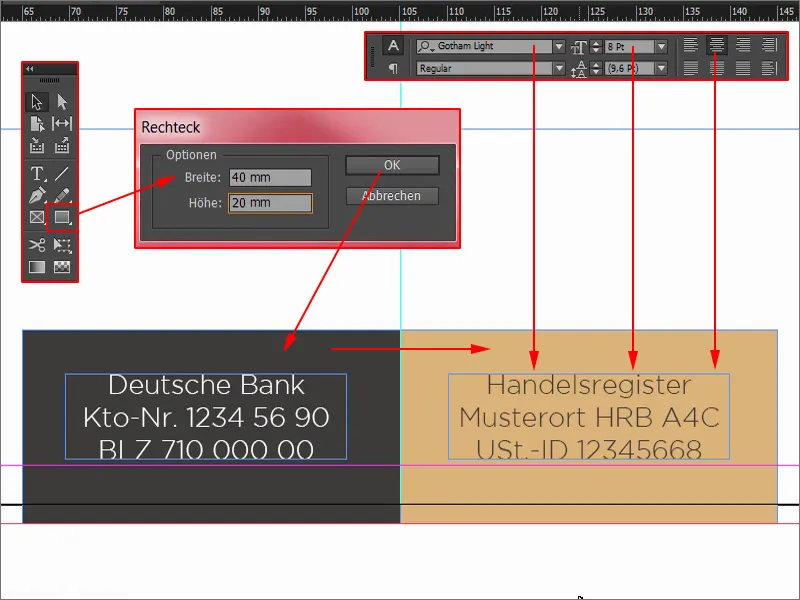
Task: Click the Kto-Nr. 1234 56 90 text line
Action: coord(206,417)
